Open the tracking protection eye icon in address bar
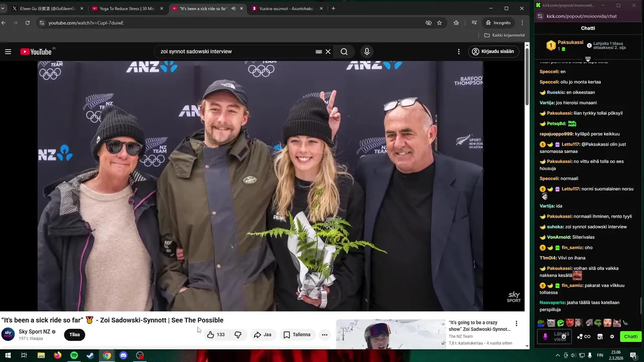The width and height of the screenshot is (644, 362). pos(428,23)
